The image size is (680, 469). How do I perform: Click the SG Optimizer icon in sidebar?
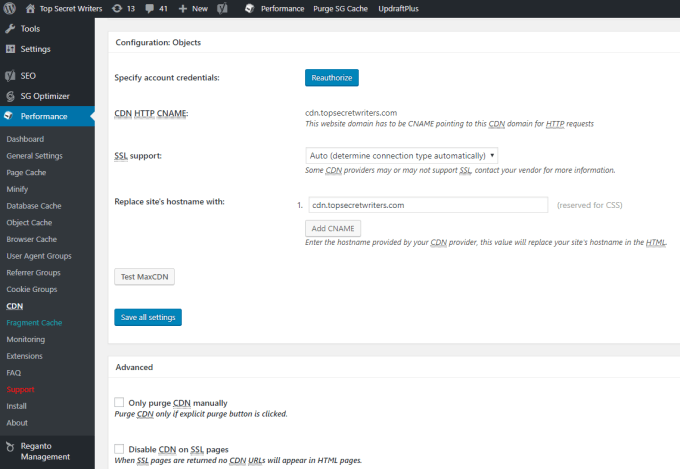pos(10,96)
